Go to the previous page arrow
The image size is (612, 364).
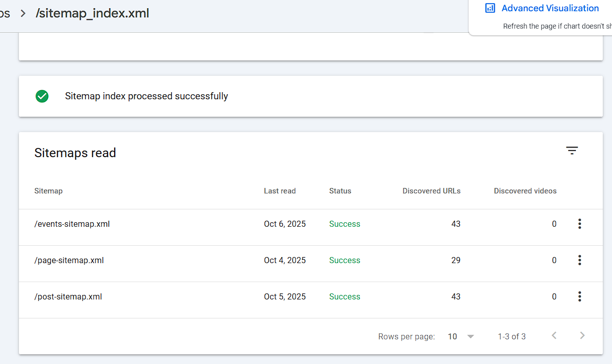coord(554,336)
